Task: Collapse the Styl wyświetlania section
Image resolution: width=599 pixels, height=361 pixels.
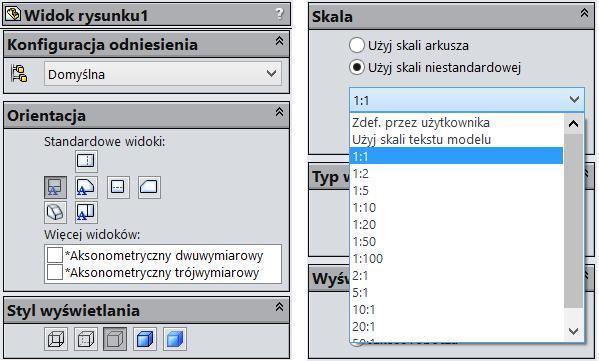Action: (279, 307)
